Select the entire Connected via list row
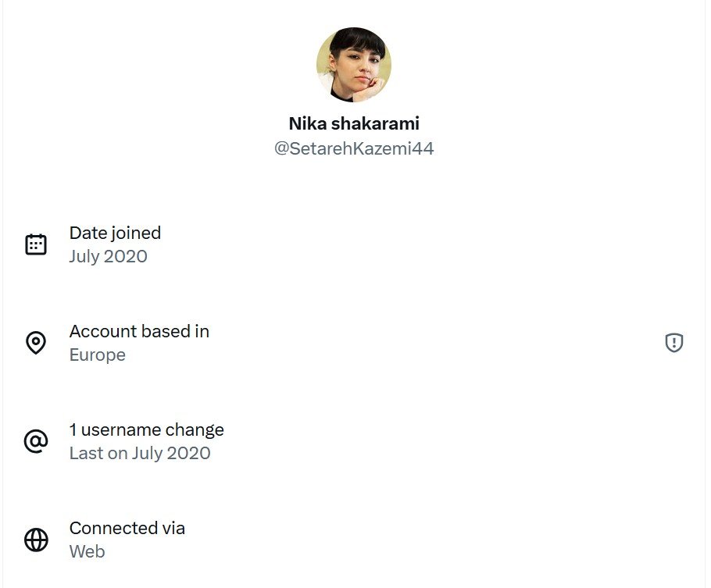This screenshot has height=588, width=711. coord(391,540)
